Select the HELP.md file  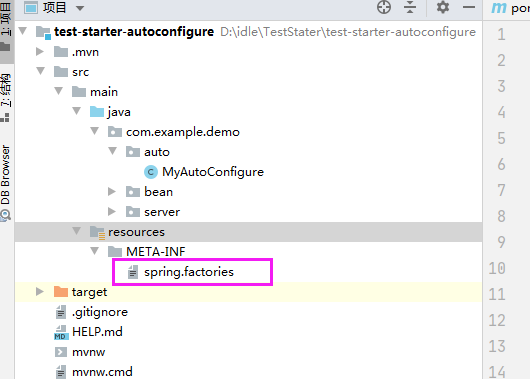tap(97, 332)
